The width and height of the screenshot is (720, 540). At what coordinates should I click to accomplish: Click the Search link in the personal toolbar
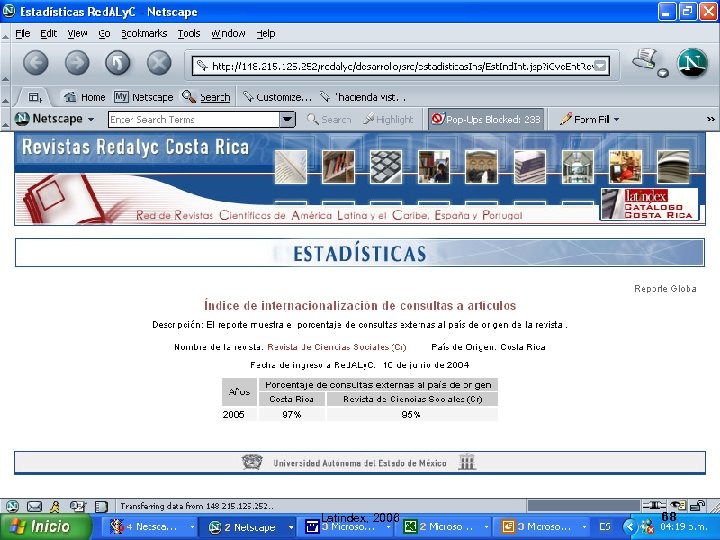(206, 97)
